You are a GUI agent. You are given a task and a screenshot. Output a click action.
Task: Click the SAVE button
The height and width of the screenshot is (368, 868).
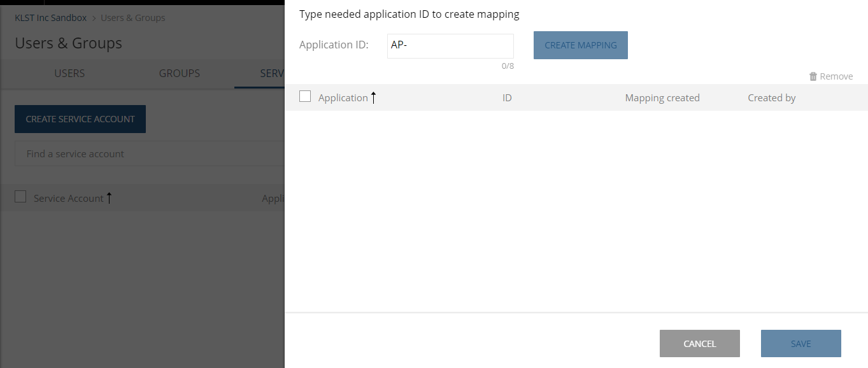tap(801, 343)
